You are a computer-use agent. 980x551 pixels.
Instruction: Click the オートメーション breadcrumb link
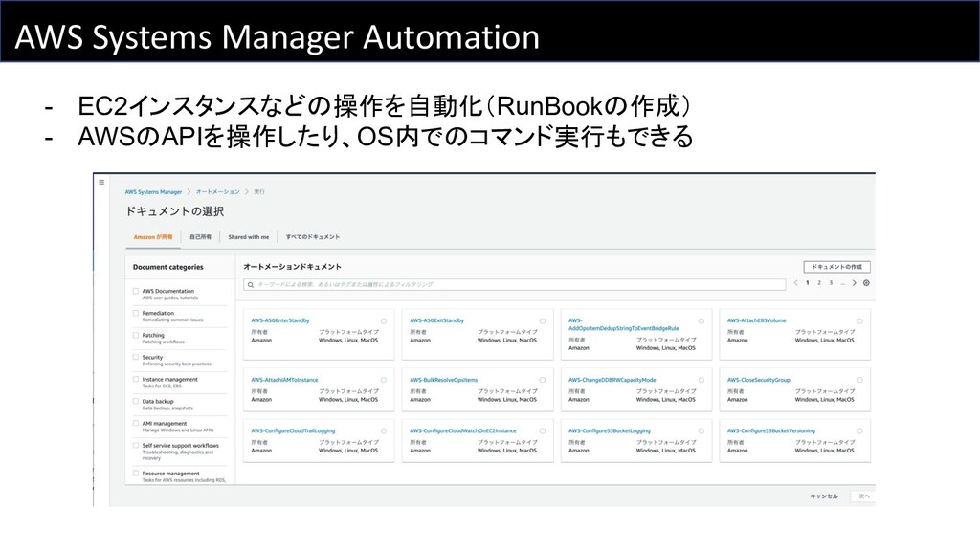217,192
